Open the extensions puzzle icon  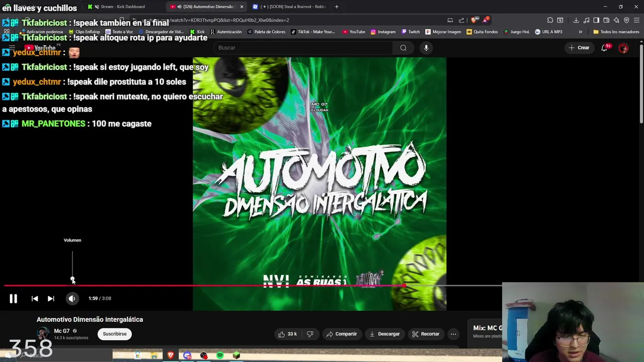[550, 20]
